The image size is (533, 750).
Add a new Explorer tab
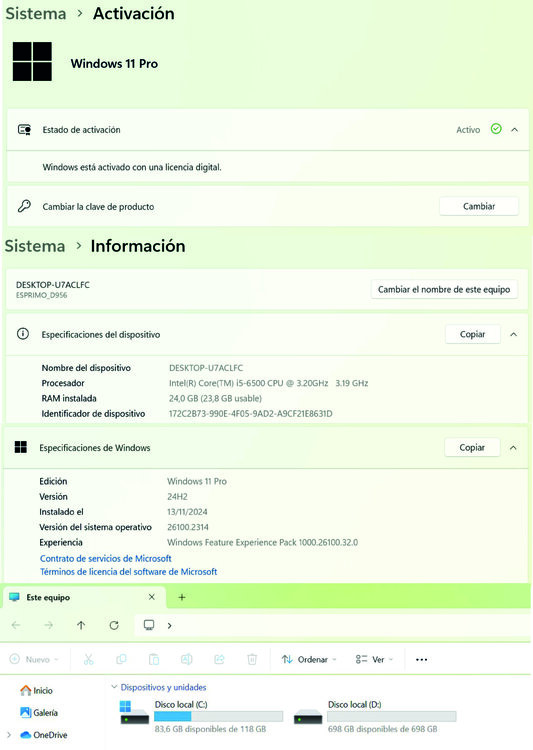[x=182, y=597]
